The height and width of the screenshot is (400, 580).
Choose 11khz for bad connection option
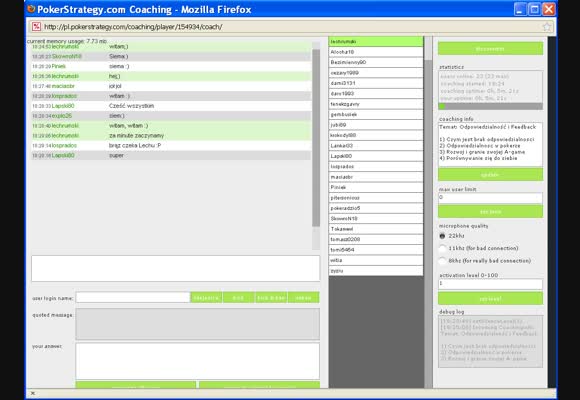442,248
